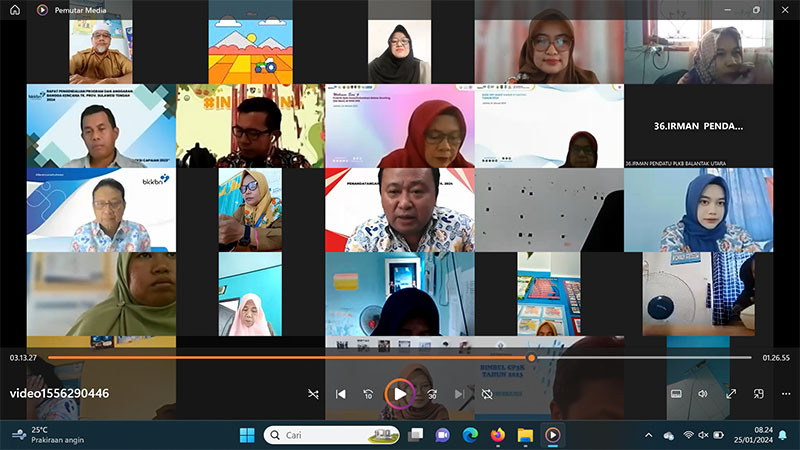Toggle shuffle playback
The width and height of the screenshot is (800, 450).
pos(313,394)
